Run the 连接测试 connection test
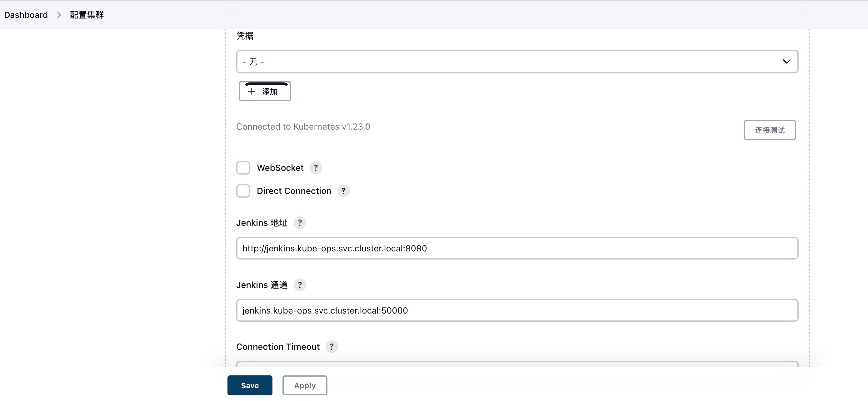Image resolution: width=868 pixels, height=401 pixels. coord(770,130)
